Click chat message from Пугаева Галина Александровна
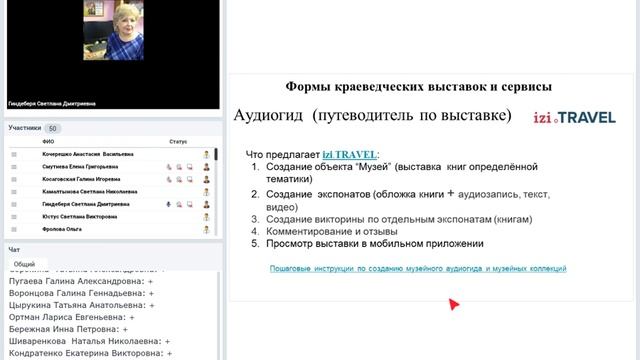 [x=81, y=281]
